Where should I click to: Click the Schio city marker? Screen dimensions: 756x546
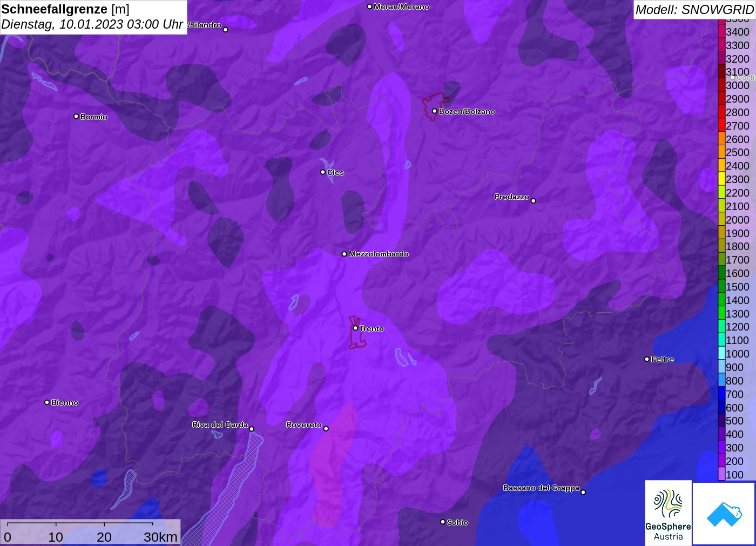click(443, 522)
